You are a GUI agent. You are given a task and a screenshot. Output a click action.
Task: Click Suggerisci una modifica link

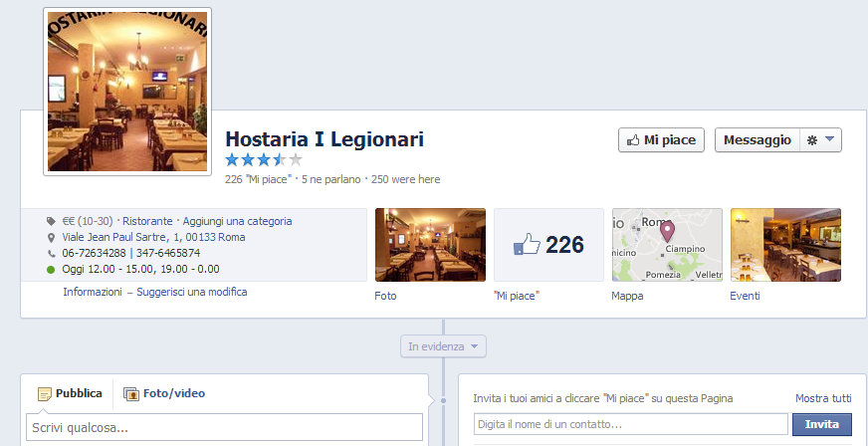[191, 292]
